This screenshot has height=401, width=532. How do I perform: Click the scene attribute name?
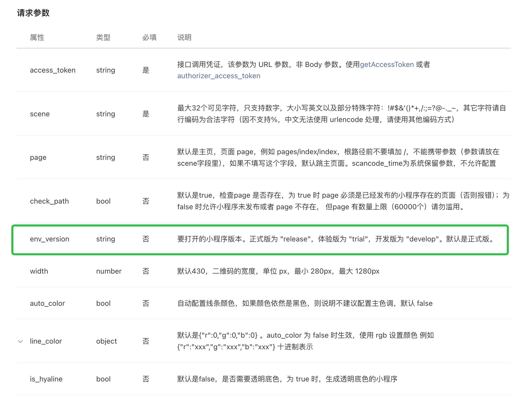[x=40, y=114]
